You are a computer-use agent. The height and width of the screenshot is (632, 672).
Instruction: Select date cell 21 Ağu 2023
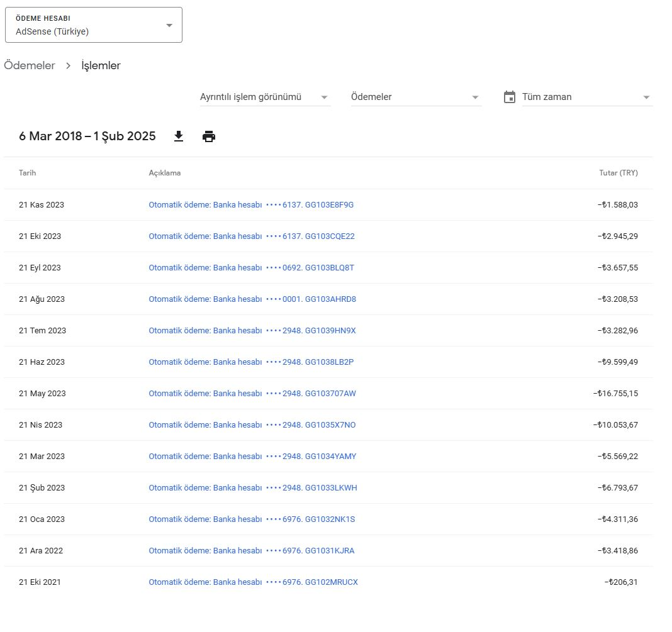point(42,299)
